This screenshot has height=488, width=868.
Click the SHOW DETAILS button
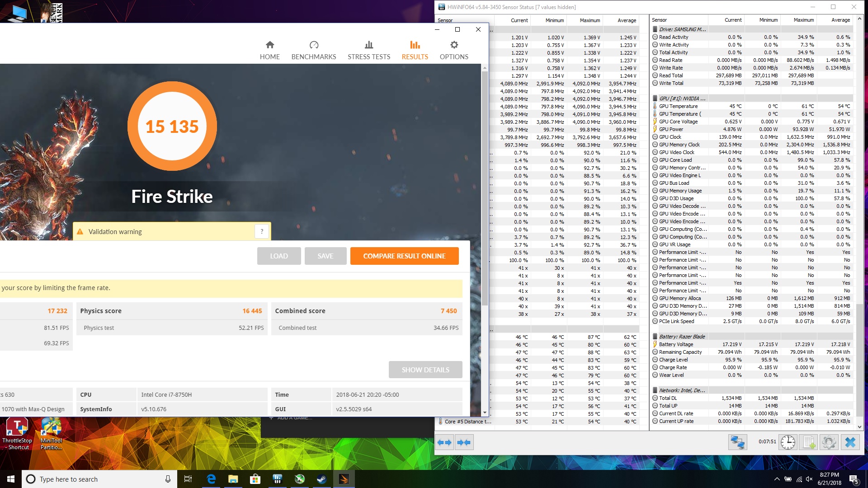425,370
